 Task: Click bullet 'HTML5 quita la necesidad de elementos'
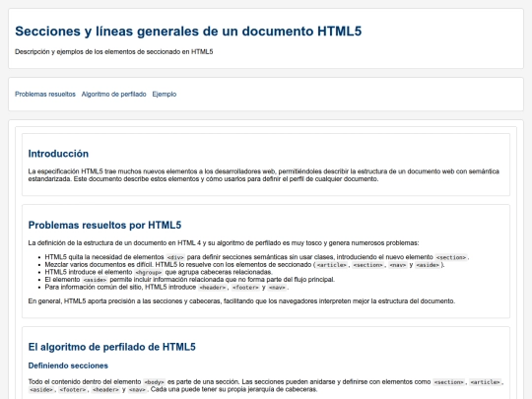tap(257, 257)
